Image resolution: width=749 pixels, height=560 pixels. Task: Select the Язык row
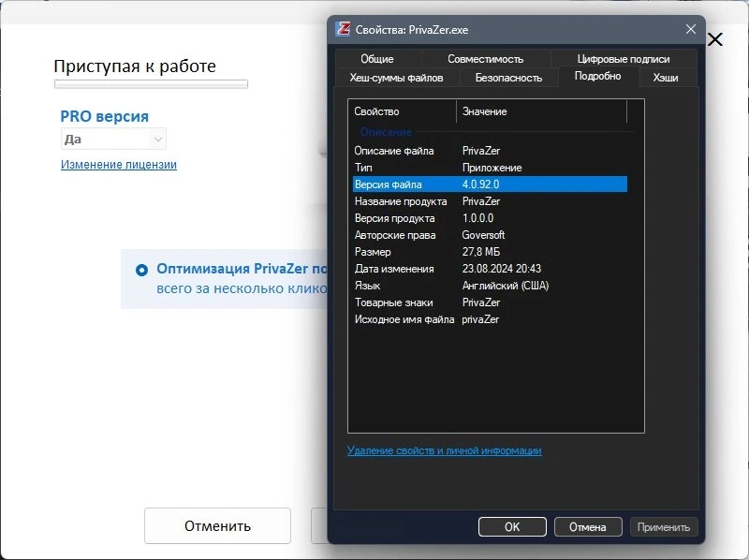click(490, 286)
